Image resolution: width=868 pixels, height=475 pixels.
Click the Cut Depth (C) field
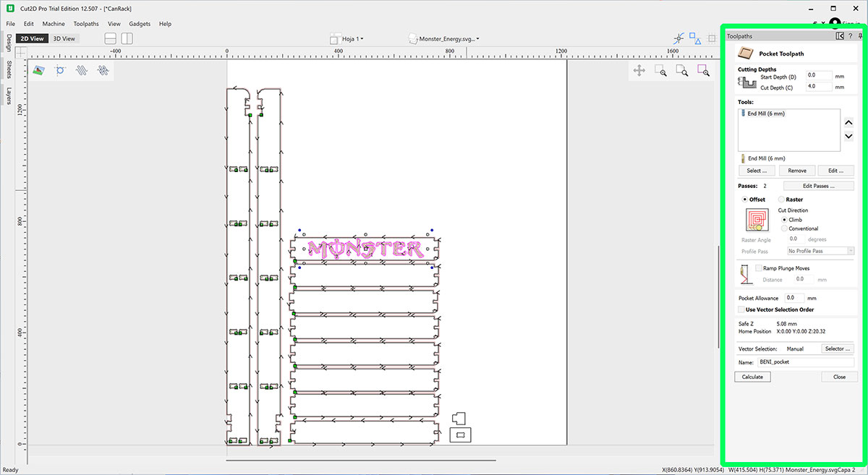(819, 87)
